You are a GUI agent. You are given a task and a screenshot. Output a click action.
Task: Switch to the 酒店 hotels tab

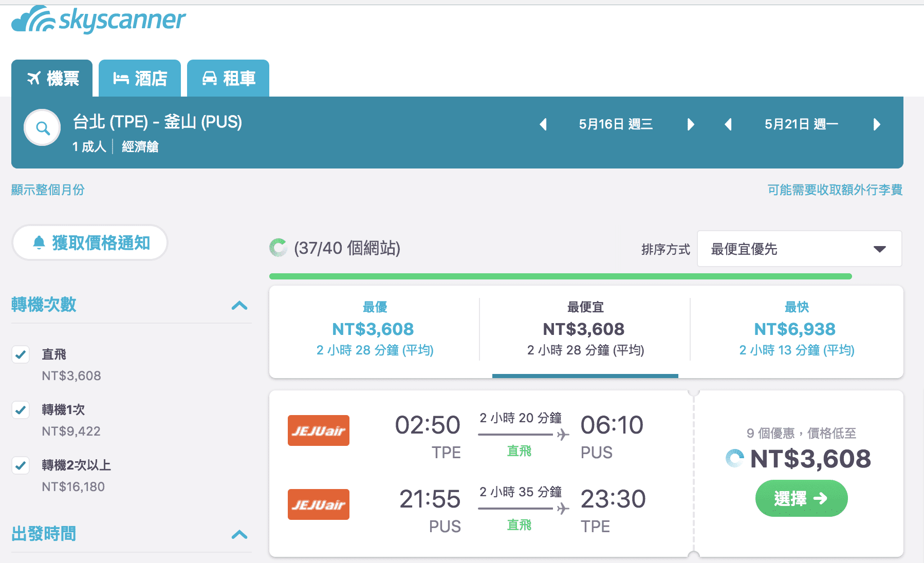click(140, 78)
